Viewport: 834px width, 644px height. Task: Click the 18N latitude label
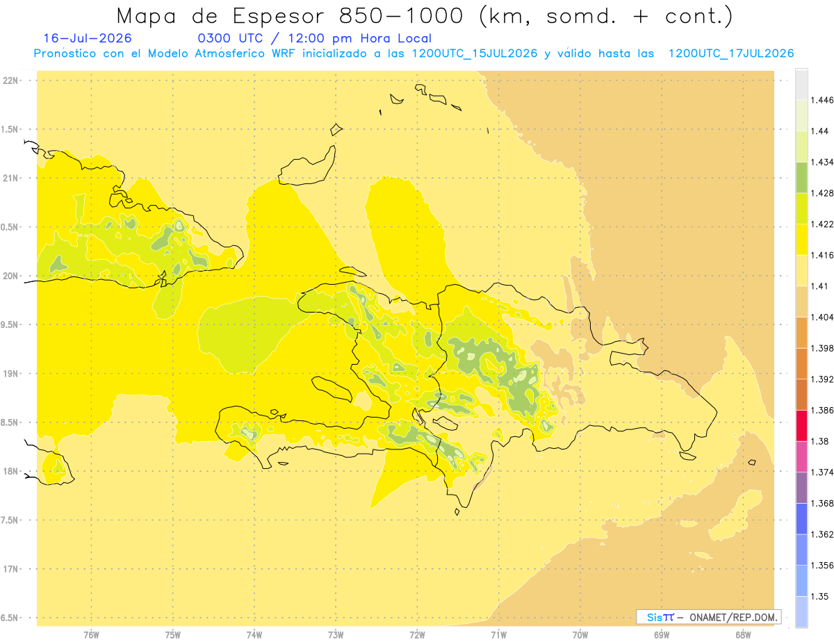point(11,472)
